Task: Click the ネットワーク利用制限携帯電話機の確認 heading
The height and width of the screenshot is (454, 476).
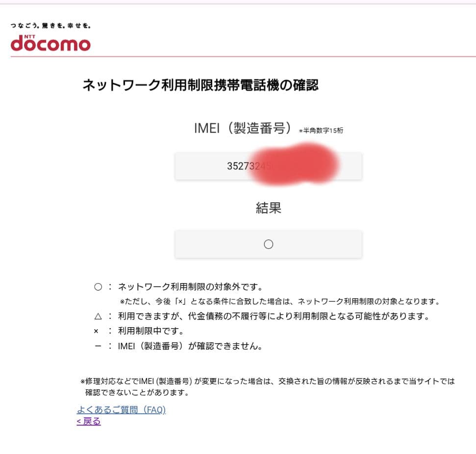Action: click(x=201, y=84)
